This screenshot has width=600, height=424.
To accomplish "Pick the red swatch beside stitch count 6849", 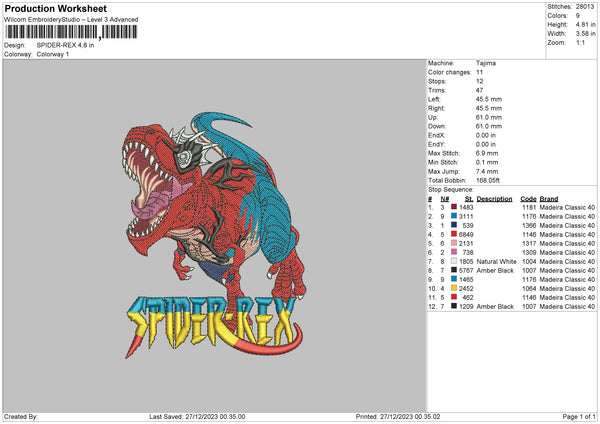I will coord(454,234).
